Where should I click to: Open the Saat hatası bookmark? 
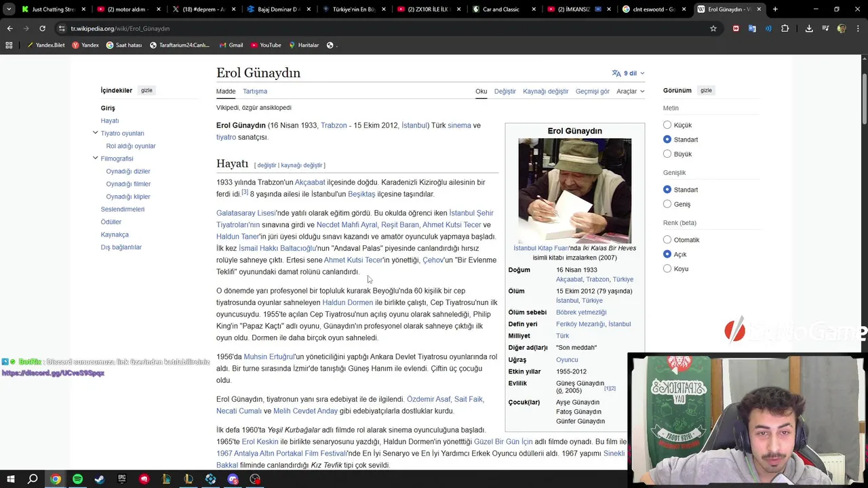123,45
